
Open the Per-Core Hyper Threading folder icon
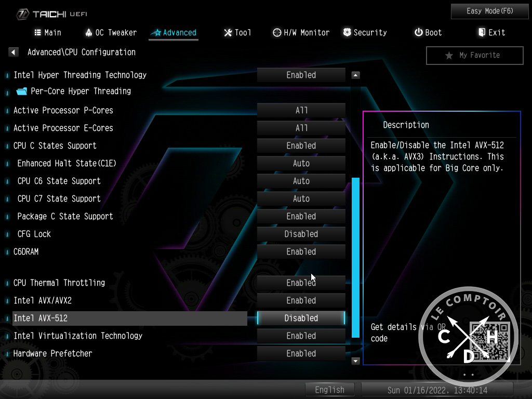click(x=21, y=91)
